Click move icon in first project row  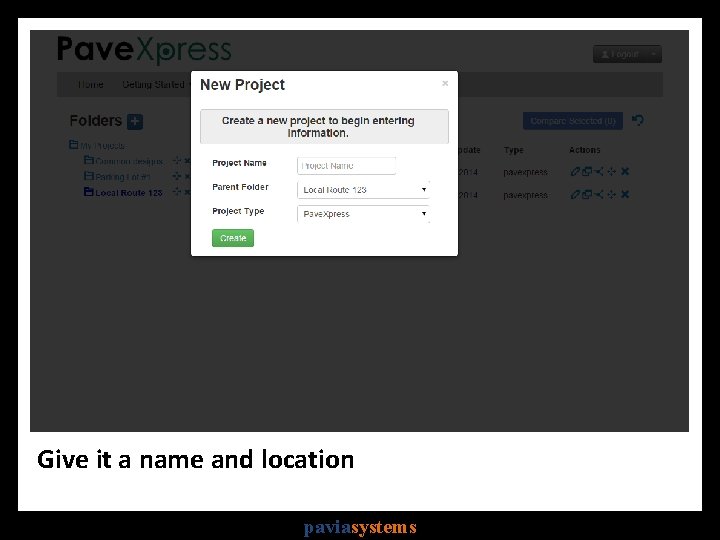(x=612, y=172)
